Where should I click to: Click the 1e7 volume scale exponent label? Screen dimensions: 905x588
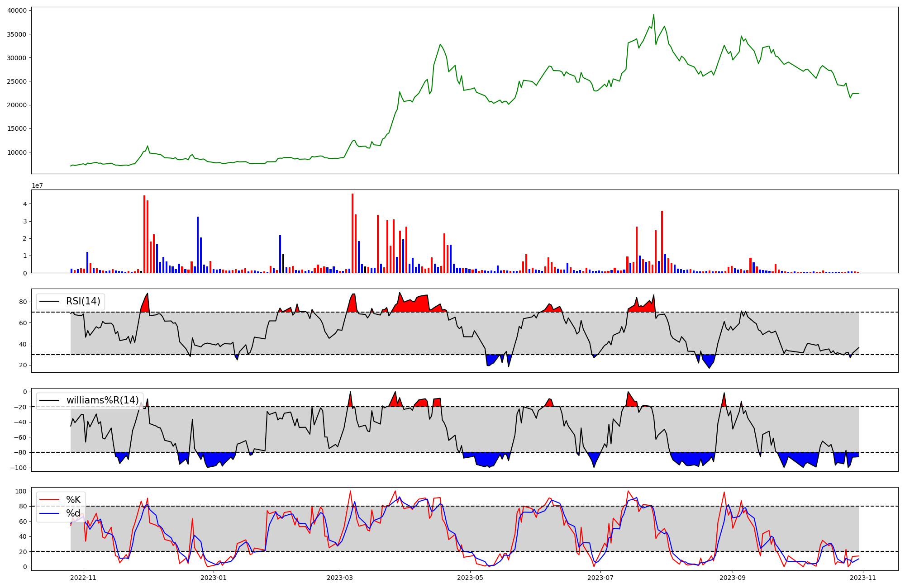37,185
